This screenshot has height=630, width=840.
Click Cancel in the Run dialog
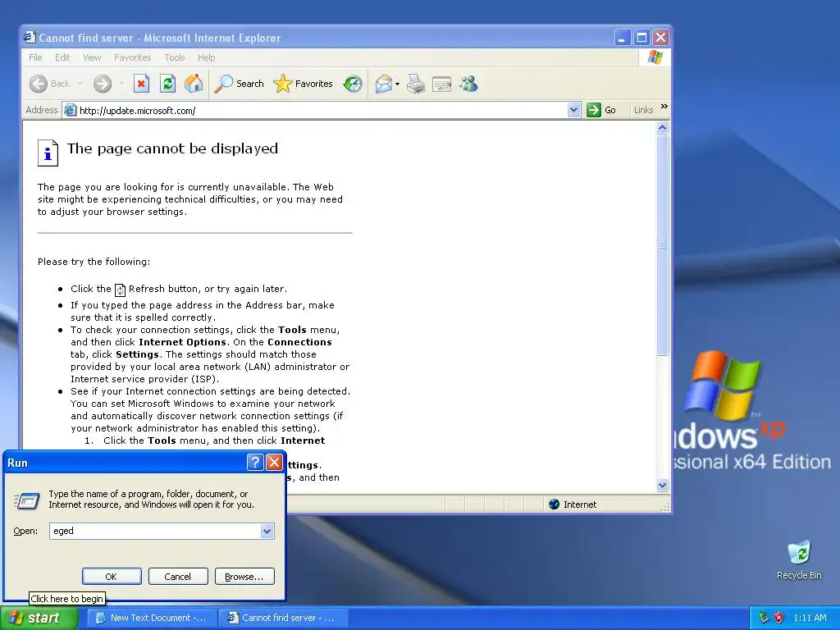(x=178, y=577)
